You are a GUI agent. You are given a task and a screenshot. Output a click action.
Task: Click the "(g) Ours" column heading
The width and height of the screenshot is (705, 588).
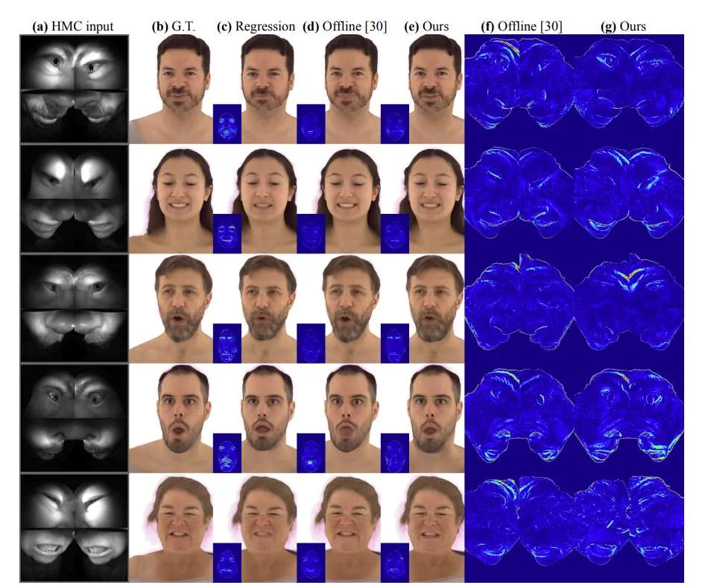[x=623, y=27]
